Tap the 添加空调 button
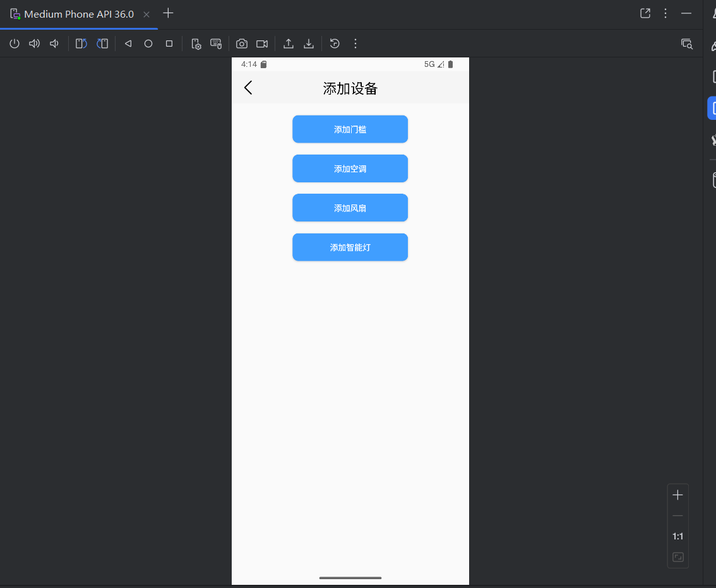This screenshot has height=588, width=716. click(x=350, y=168)
